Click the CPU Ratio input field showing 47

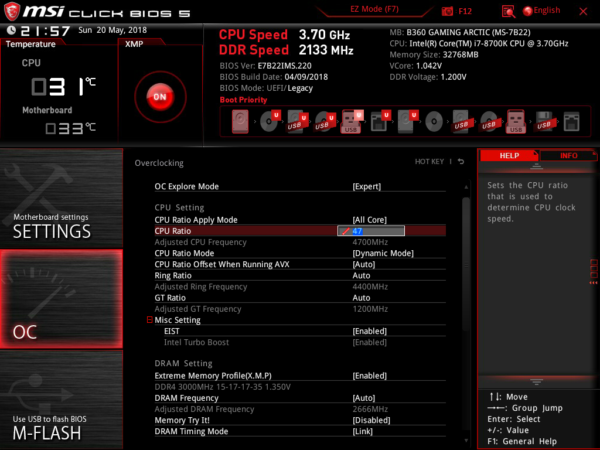[x=371, y=231]
